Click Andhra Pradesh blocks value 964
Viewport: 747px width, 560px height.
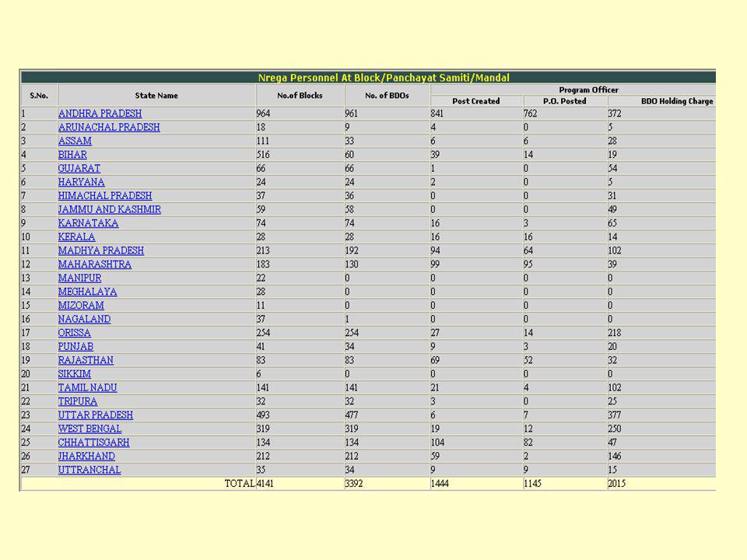coord(263,114)
